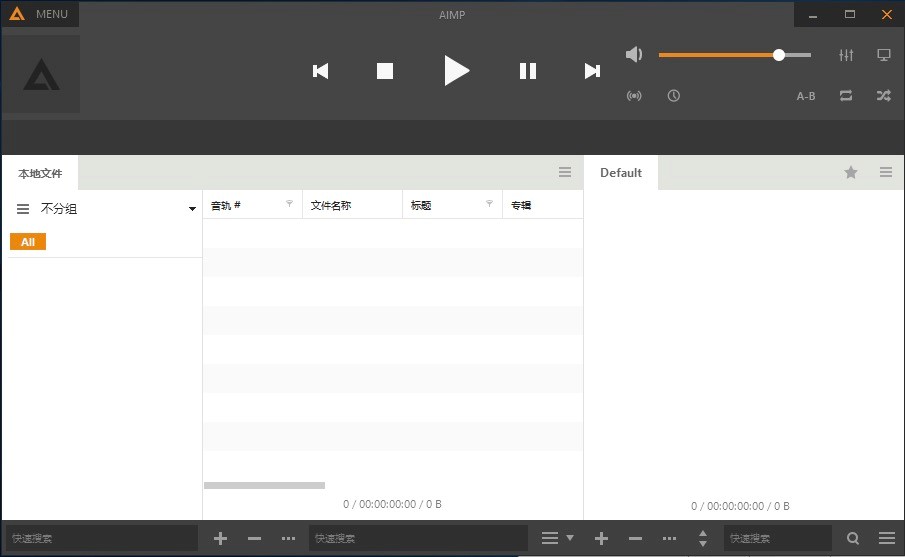The image size is (905, 557).
Task: Open the timer clock icon
Action: [x=674, y=96]
